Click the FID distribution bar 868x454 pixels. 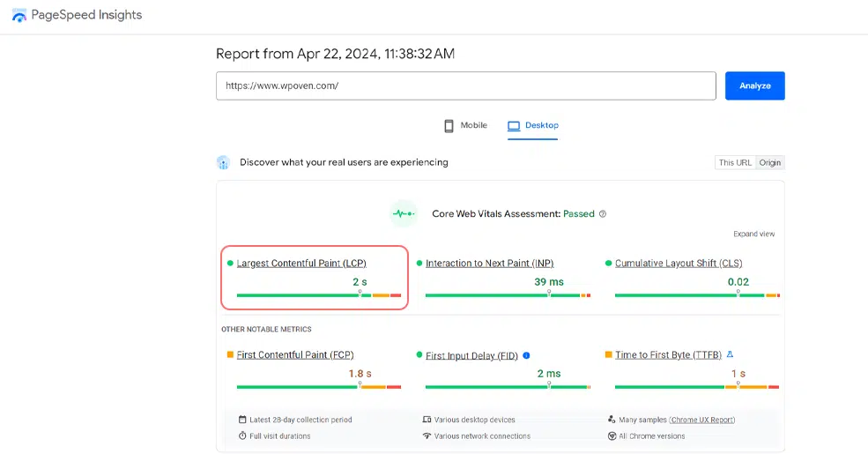coord(508,387)
